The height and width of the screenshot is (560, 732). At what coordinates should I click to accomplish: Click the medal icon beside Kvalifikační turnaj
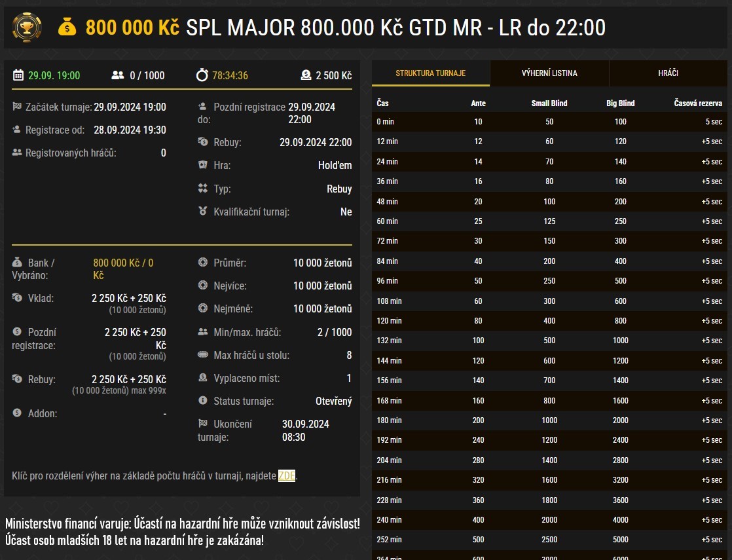point(202,212)
